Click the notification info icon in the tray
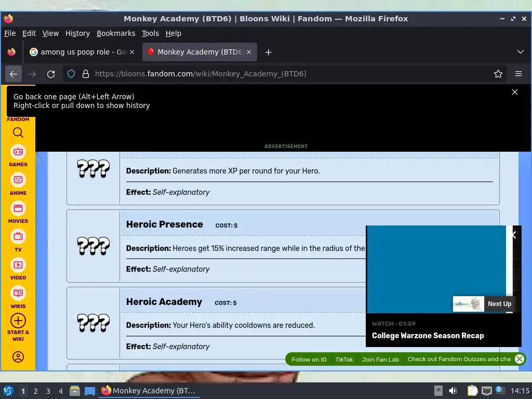Image resolution: width=532 pixels, height=399 pixels. (x=499, y=390)
